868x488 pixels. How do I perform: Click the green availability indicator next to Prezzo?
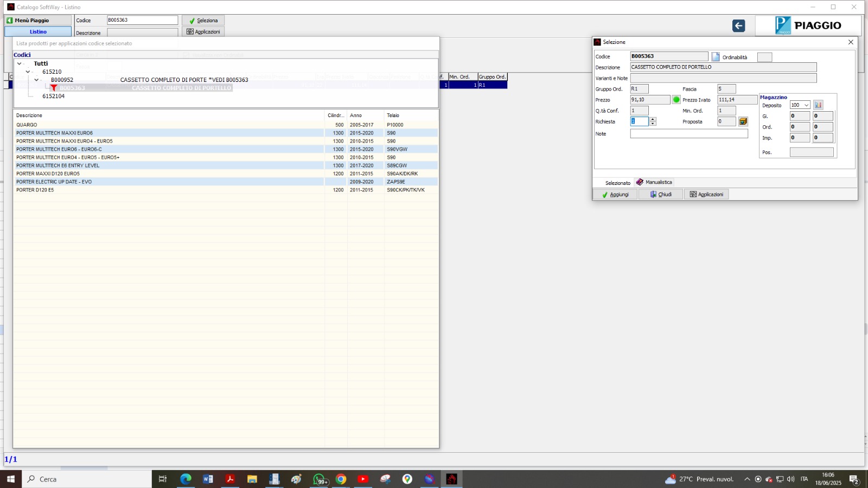[676, 100]
